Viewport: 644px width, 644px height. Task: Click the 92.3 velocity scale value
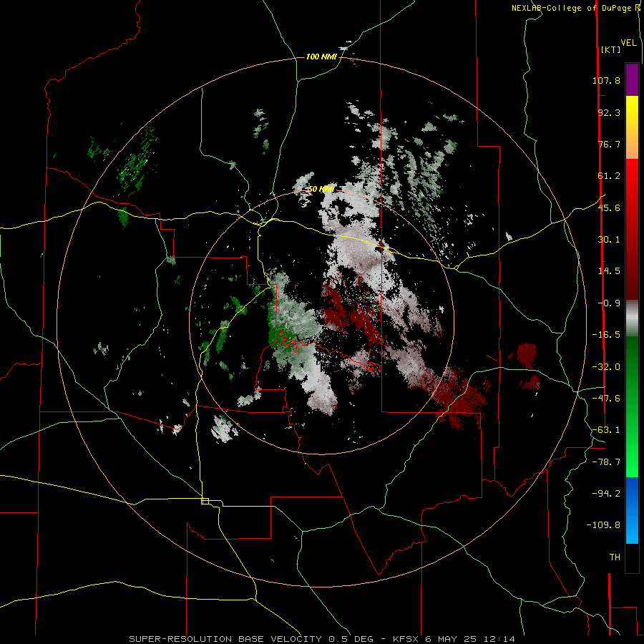click(x=609, y=112)
